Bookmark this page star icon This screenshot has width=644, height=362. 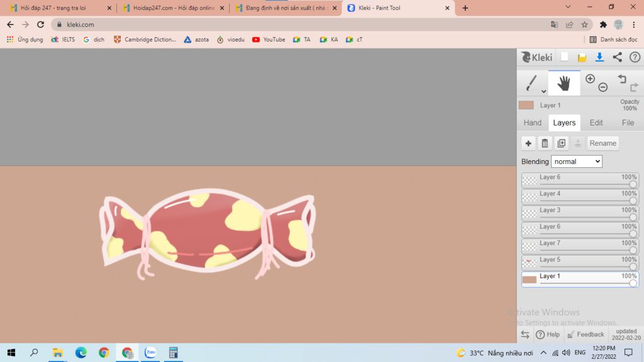(584, 25)
